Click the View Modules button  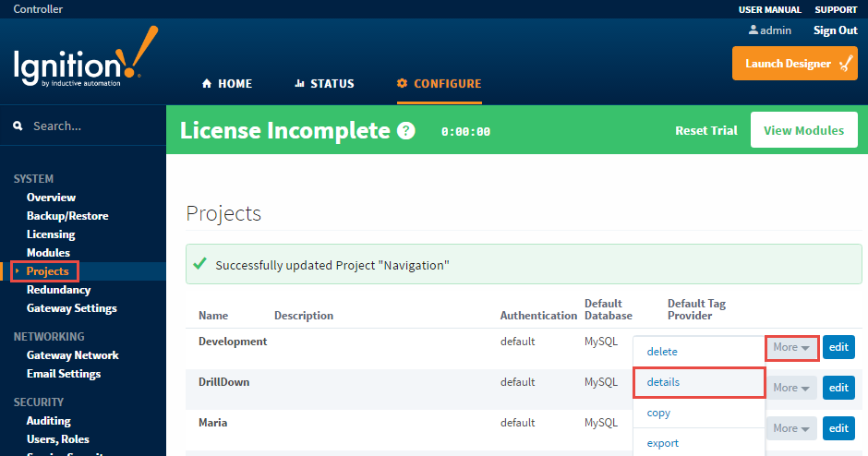coord(803,130)
